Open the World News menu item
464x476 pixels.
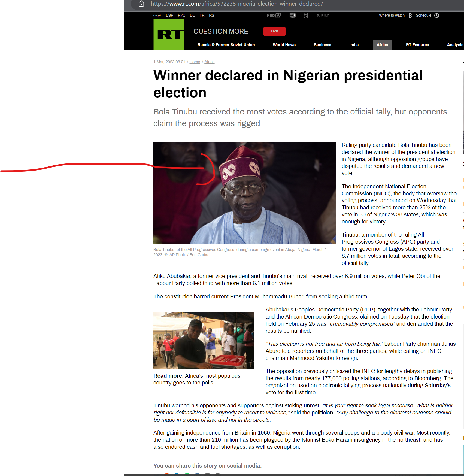click(284, 45)
